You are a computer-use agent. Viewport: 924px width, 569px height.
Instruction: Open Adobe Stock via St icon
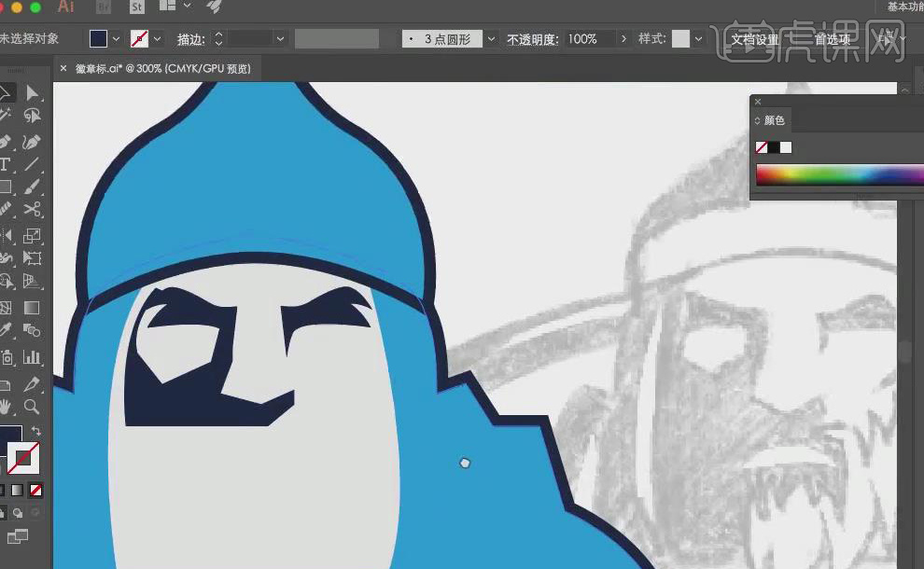coord(136,7)
